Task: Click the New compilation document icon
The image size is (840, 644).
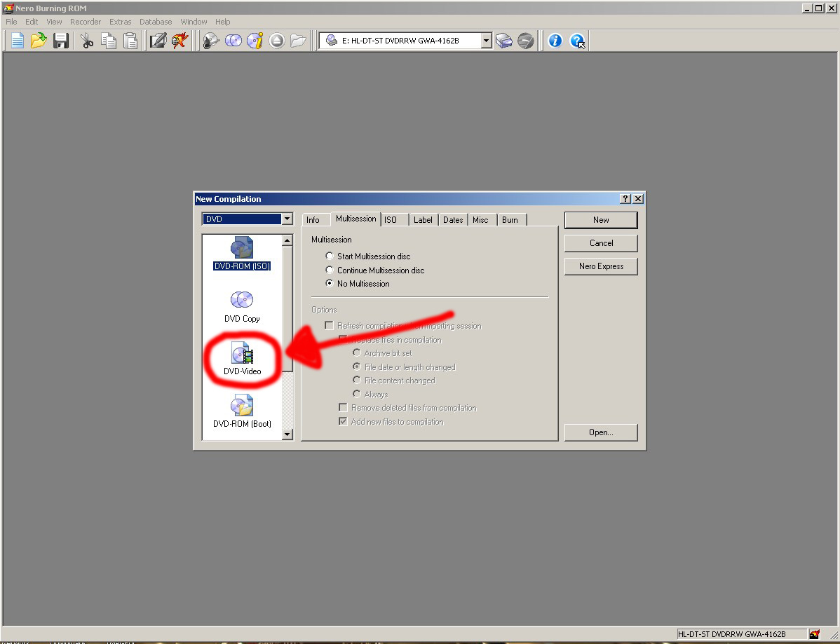Action: 17,41
